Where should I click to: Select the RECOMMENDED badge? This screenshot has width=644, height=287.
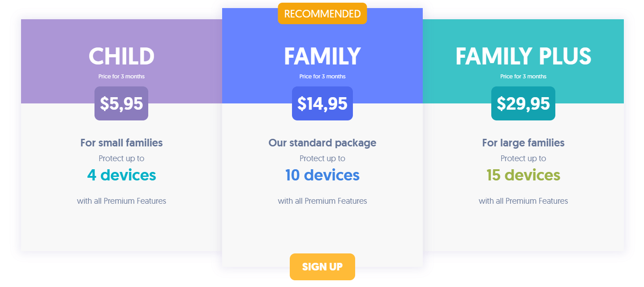tap(322, 13)
